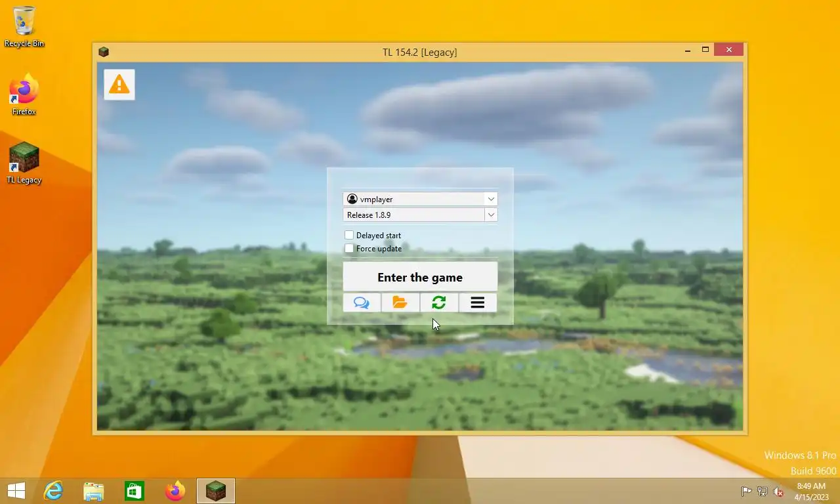
Task: Minimize the TL launcher window
Action: pos(688,50)
